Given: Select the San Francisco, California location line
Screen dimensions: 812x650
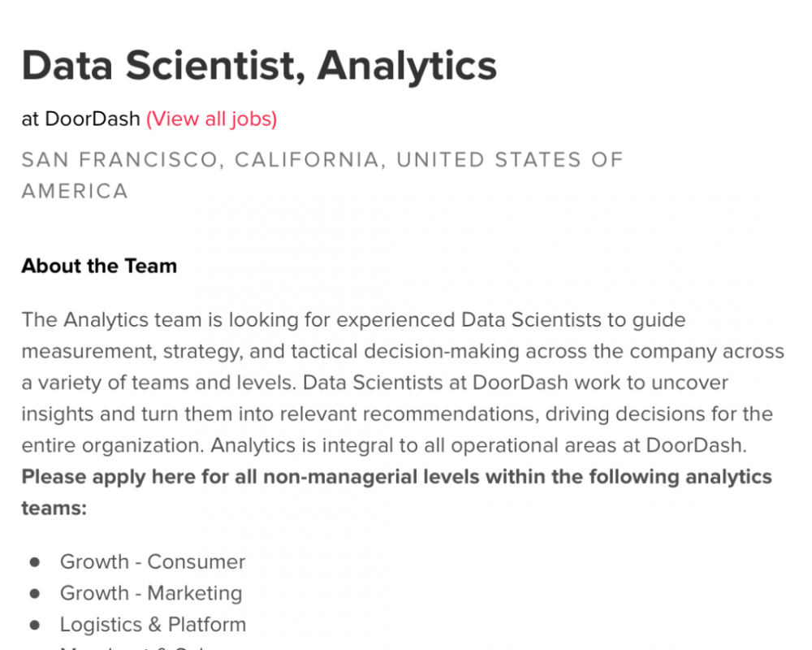Looking at the screenshot, I should (x=322, y=160).
